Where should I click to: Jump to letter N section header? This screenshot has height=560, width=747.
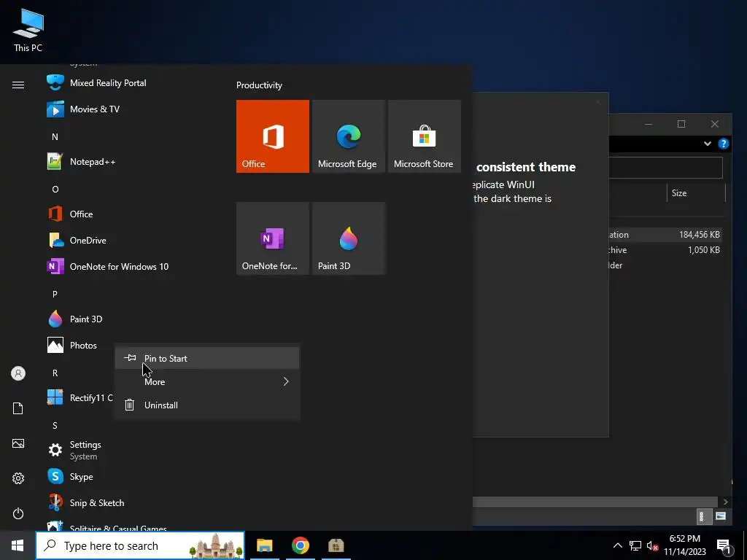click(x=55, y=136)
